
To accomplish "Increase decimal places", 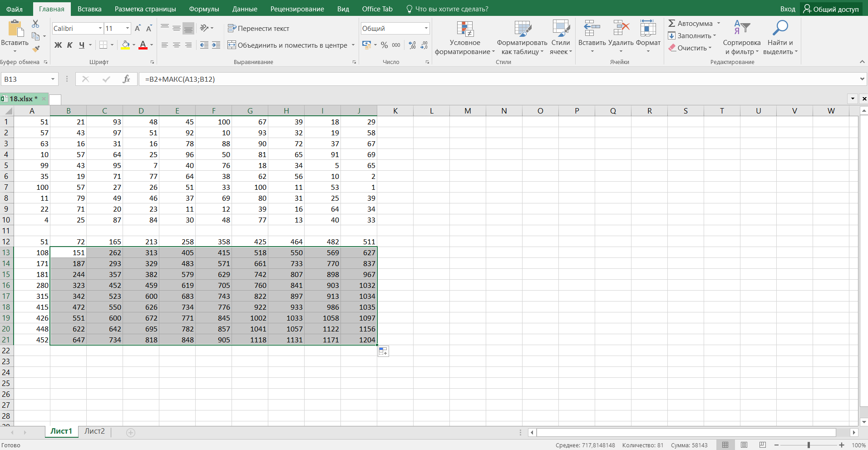I will click(x=412, y=45).
